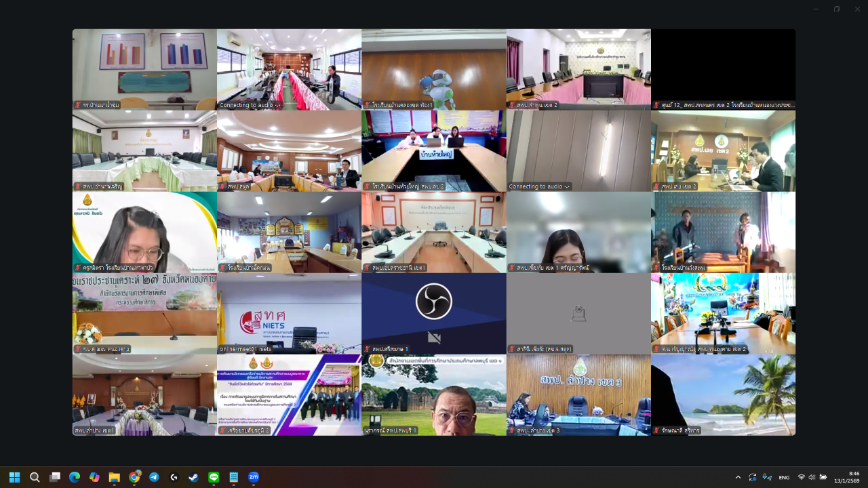Screen dimensions: 868x488
Task: Expand the hidden system tray icons chevron
Action: [x=738, y=477]
